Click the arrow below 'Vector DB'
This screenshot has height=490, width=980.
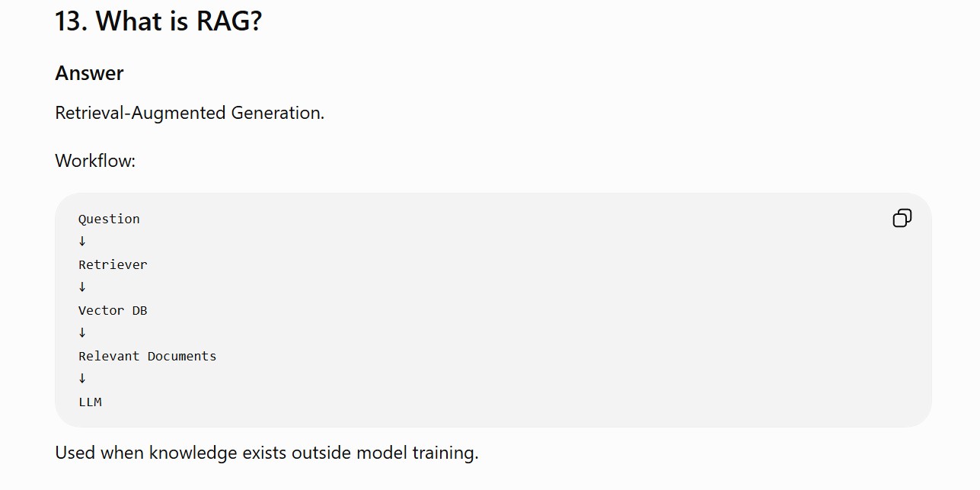point(82,333)
